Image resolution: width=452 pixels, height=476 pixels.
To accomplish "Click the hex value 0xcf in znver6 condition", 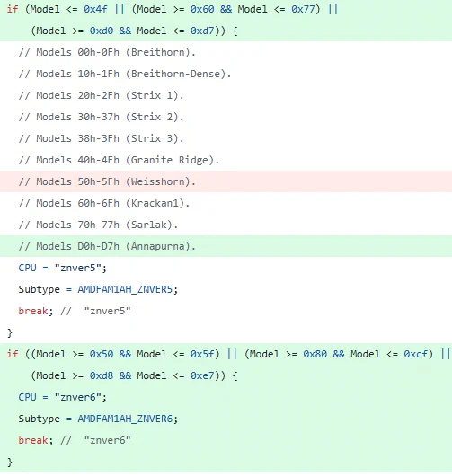I will [416, 354].
